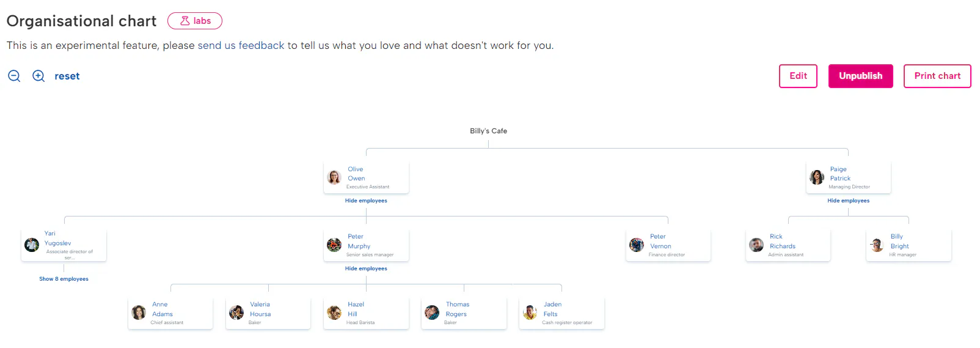This screenshot has height=348, width=980.
Task: Collapse employees under Olive Owen
Action: (366, 201)
